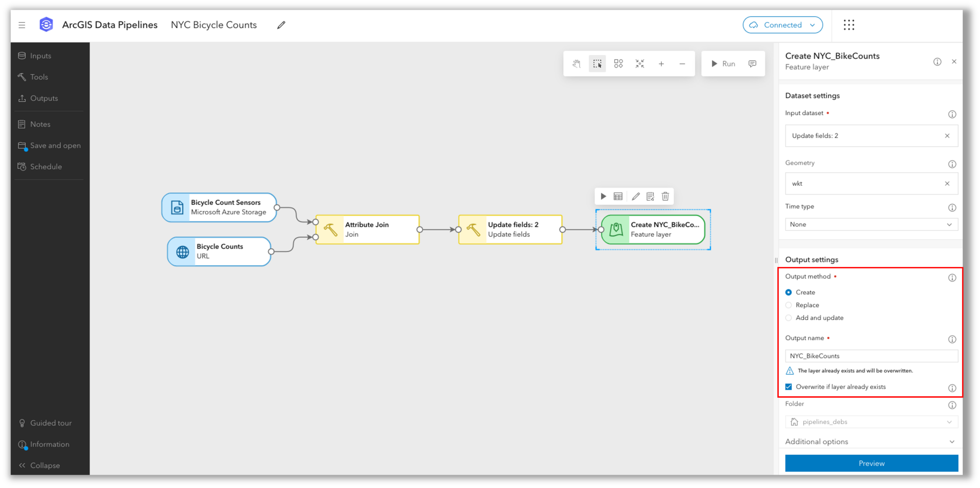Viewport: 980px width, 488px height.
Task: Click the Preview button
Action: tap(871, 463)
